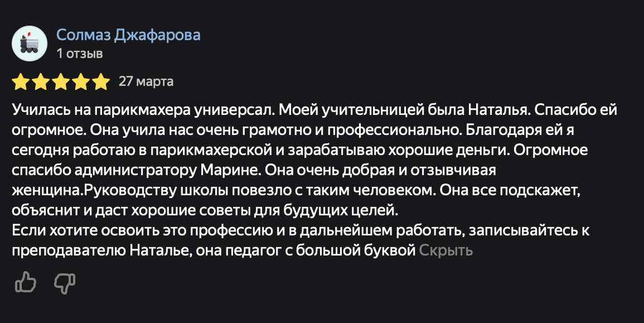This screenshot has width=644, height=323.
Task: Click the paragraph starting 'Если хотите освоить'
Action: coord(301,240)
